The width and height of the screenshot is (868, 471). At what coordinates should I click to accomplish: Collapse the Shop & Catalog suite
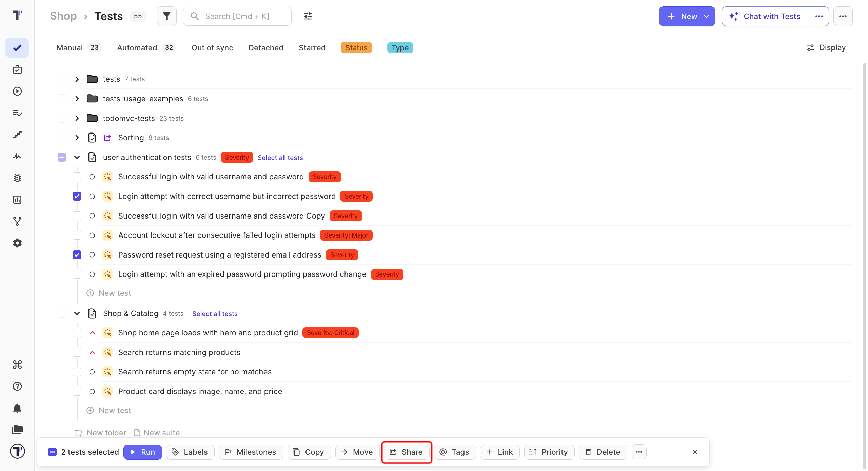click(77, 313)
